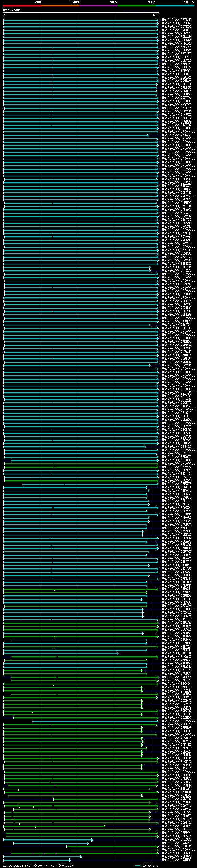Click the UniRef100_Q94B06 label
The image size is (197, 868).
[x=177, y=81]
